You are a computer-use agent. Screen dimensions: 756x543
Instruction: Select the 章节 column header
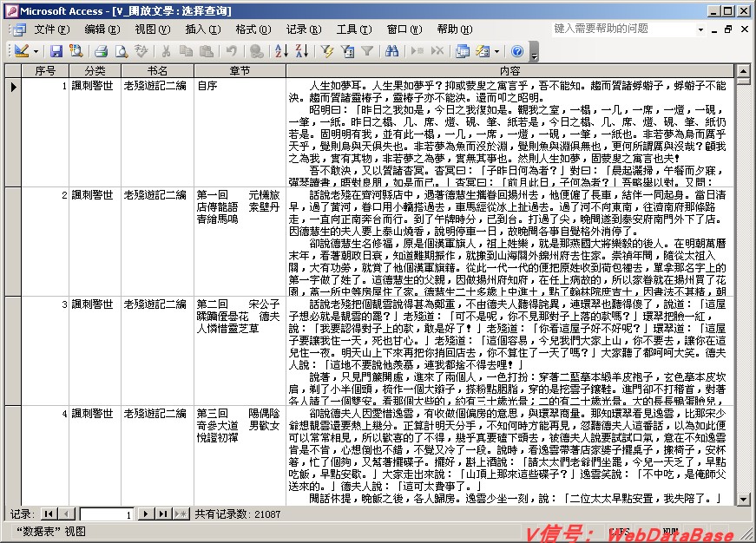(x=240, y=71)
